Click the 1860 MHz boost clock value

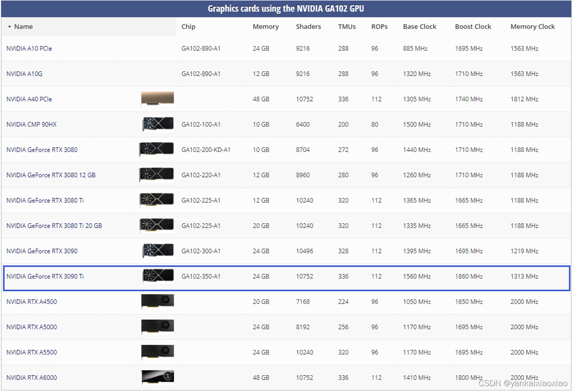click(x=469, y=277)
